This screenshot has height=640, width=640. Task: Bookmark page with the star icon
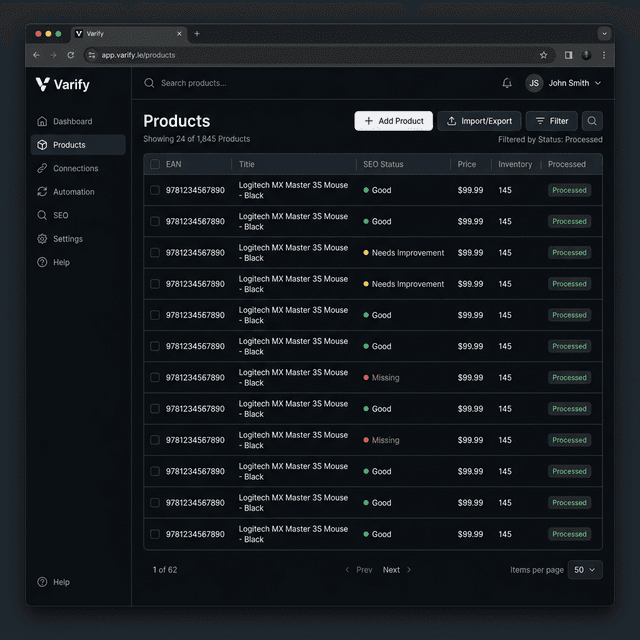(543, 55)
